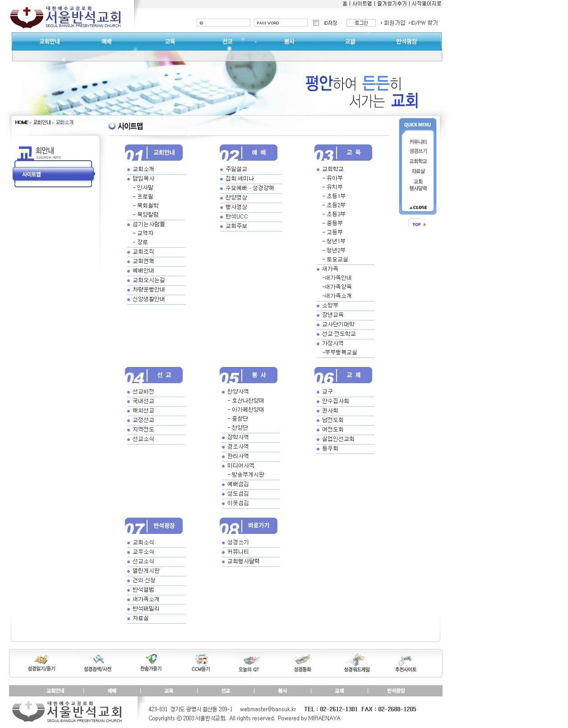Open 교회오시는길 sitemap link
This screenshot has height=728, width=568.
point(148,280)
